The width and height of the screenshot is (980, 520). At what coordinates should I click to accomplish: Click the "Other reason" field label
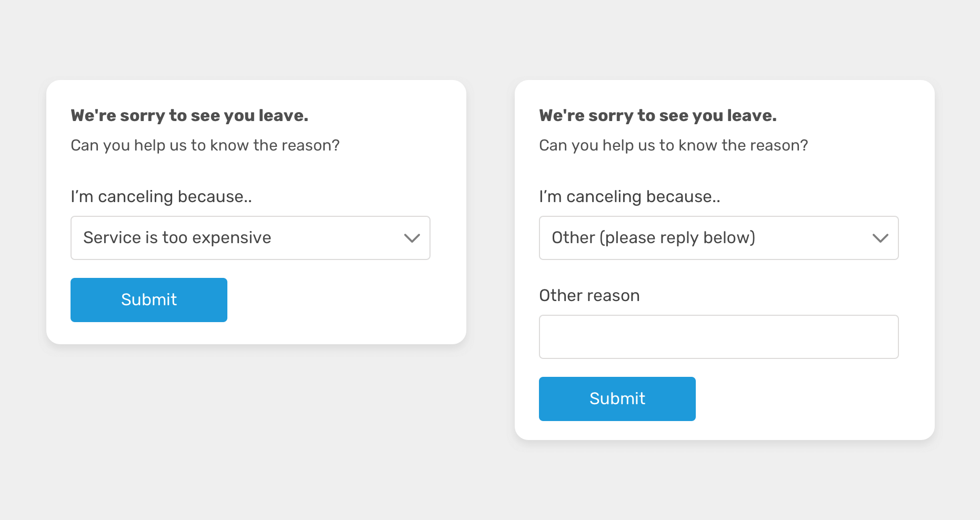(x=589, y=296)
